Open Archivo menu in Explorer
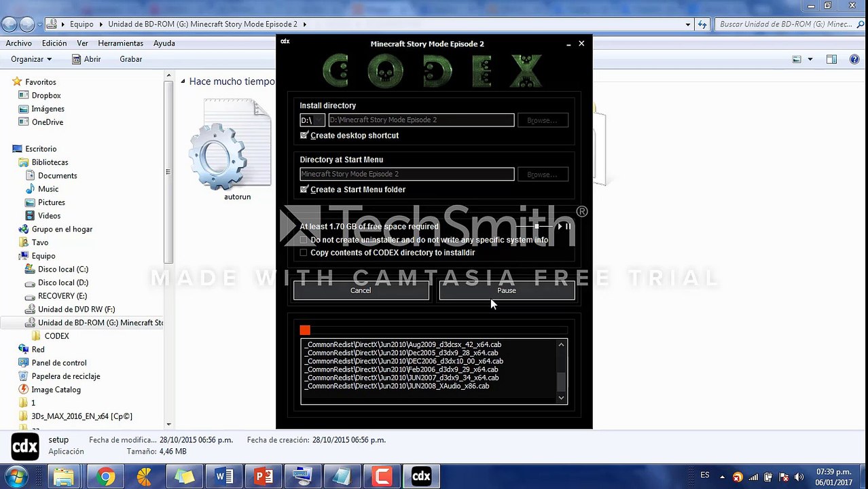This screenshot has height=489, width=868. tap(19, 43)
